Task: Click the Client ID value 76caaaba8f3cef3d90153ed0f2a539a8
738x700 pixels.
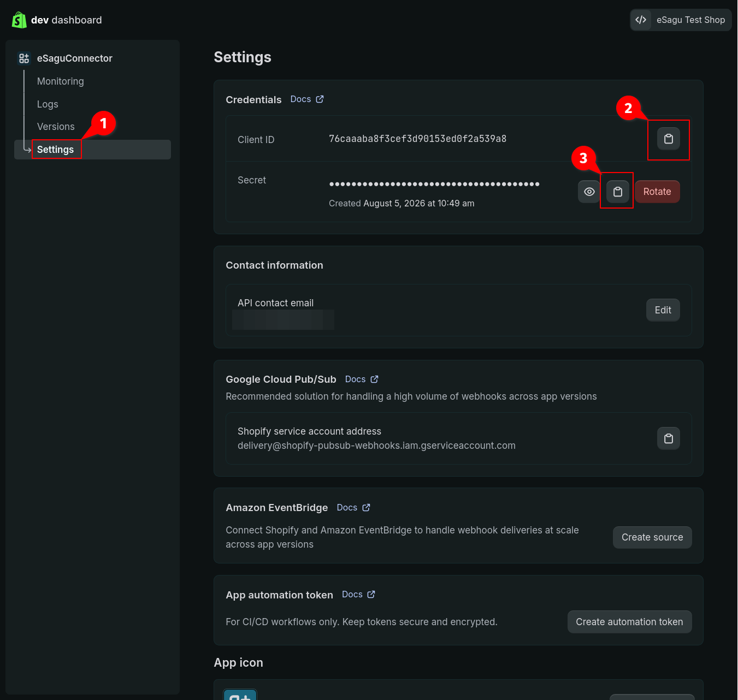Action: [417, 139]
